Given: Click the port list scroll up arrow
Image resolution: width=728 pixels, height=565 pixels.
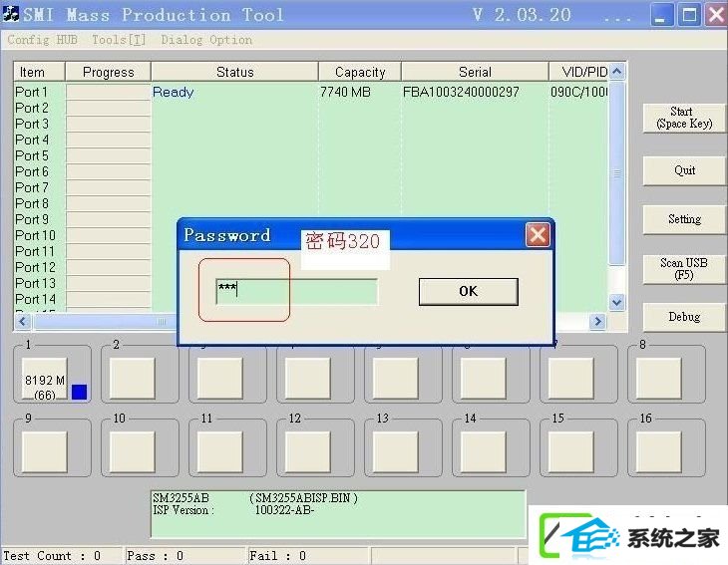Looking at the screenshot, I should tap(616, 72).
